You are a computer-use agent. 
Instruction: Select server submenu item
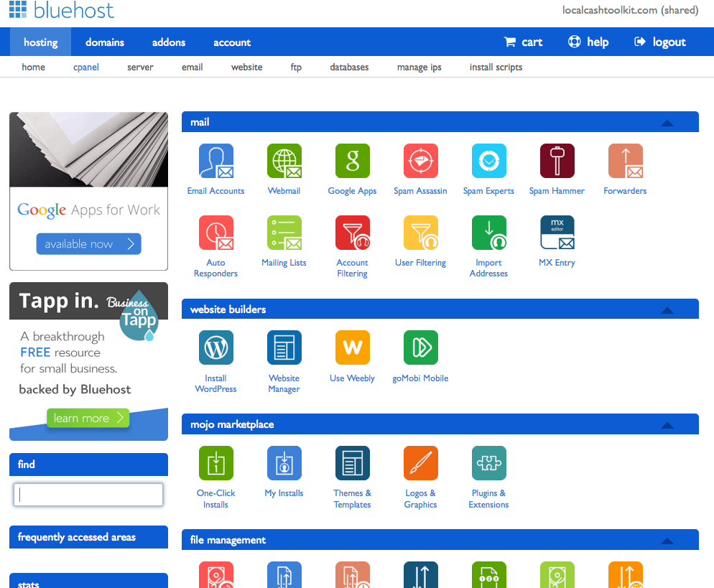point(140,67)
